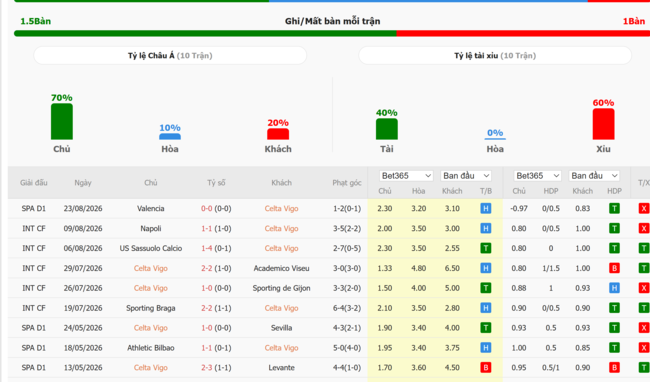Click the green T handicap badge in Sassuolo row
650x382 pixels.
point(614,248)
